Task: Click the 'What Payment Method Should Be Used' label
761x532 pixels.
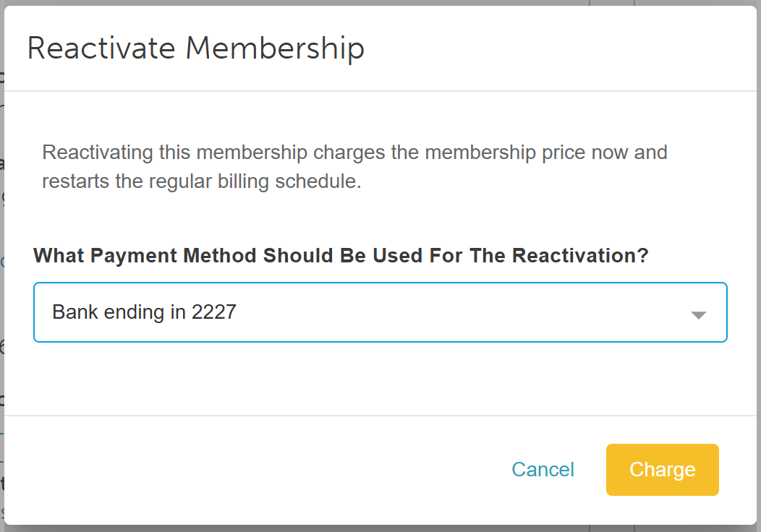Action: pos(341,256)
